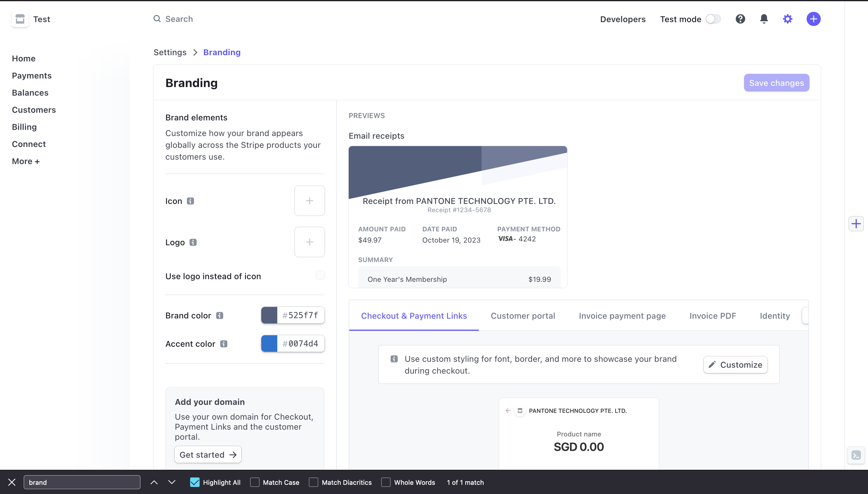Viewport: 868px width, 494px height.
Task: Open the help question mark icon
Action: click(740, 19)
